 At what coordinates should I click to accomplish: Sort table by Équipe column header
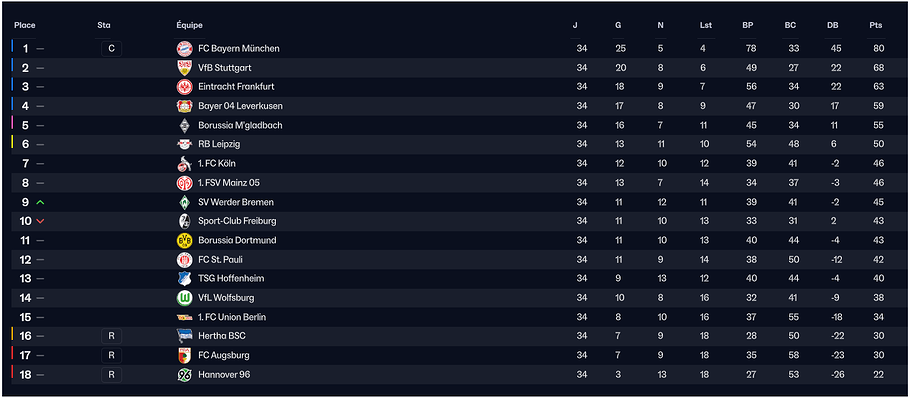(x=189, y=26)
